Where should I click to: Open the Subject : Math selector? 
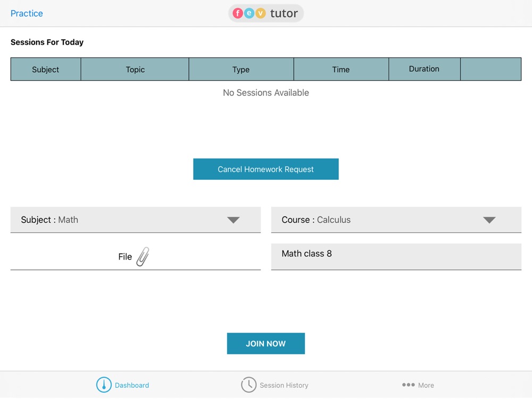click(x=136, y=220)
